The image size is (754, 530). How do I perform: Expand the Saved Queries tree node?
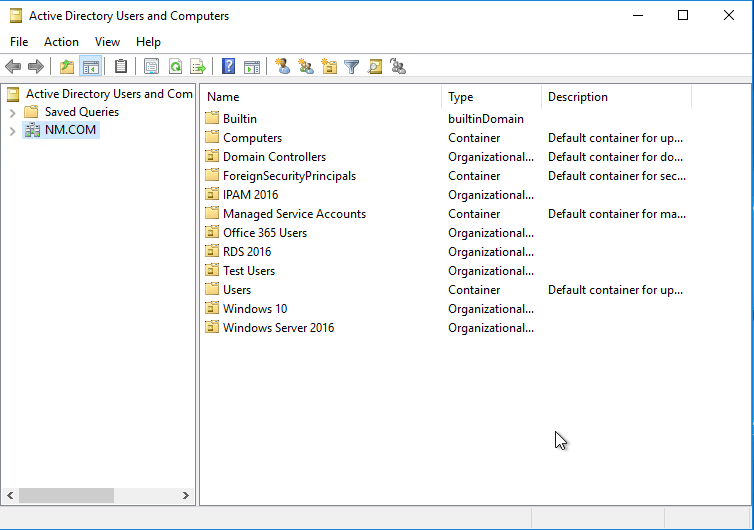tap(13, 113)
